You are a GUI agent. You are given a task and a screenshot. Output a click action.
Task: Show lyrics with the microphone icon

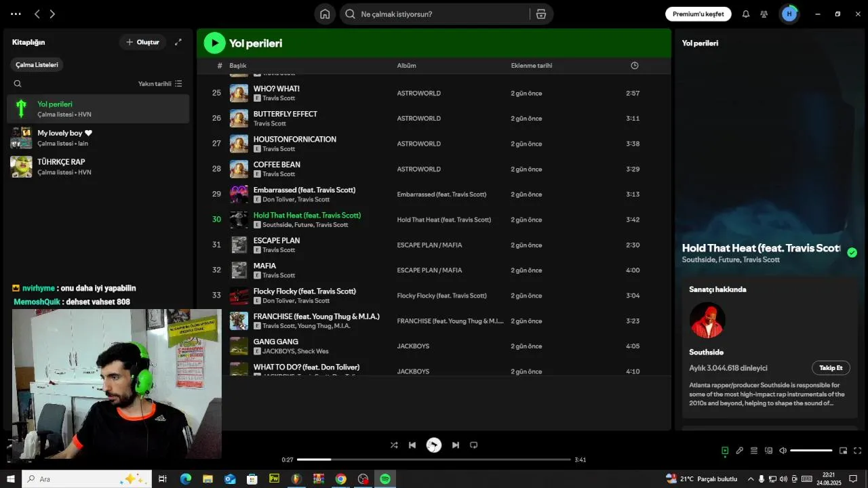pos(740,451)
